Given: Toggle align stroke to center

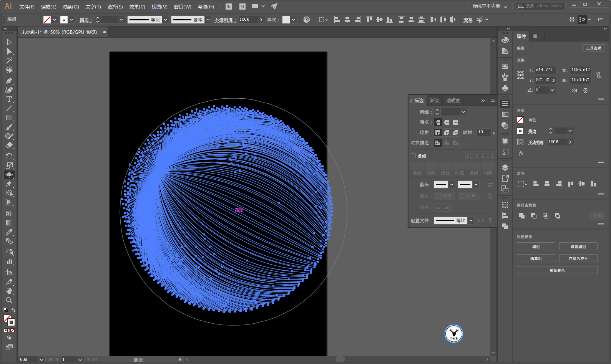Looking at the screenshot, I should click(x=438, y=143).
